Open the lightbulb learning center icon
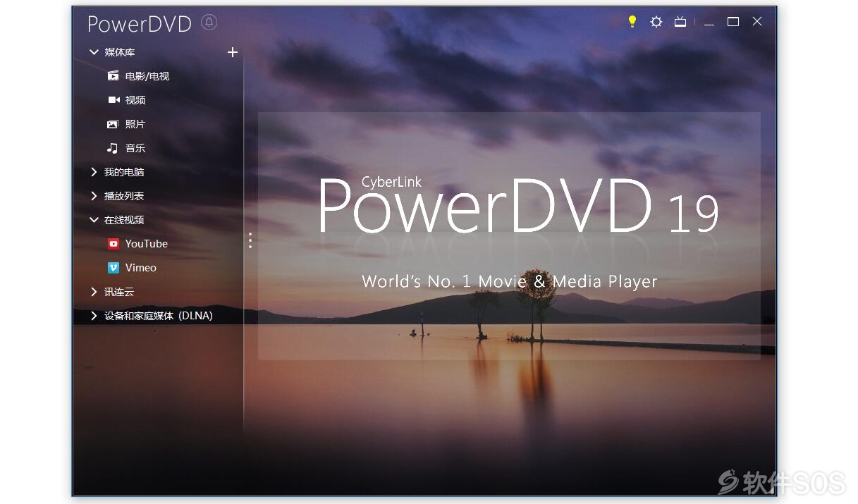 (x=632, y=22)
